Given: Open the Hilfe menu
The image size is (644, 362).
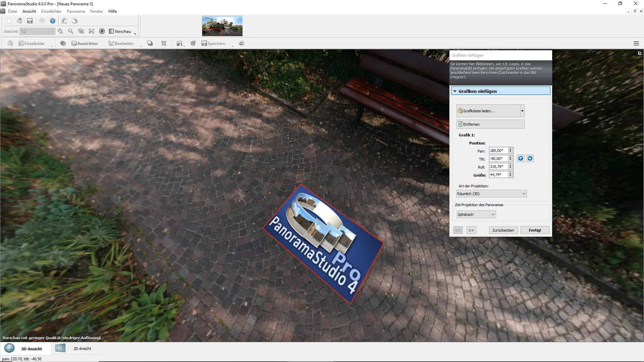Looking at the screenshot, I should [x=112, y=11].
